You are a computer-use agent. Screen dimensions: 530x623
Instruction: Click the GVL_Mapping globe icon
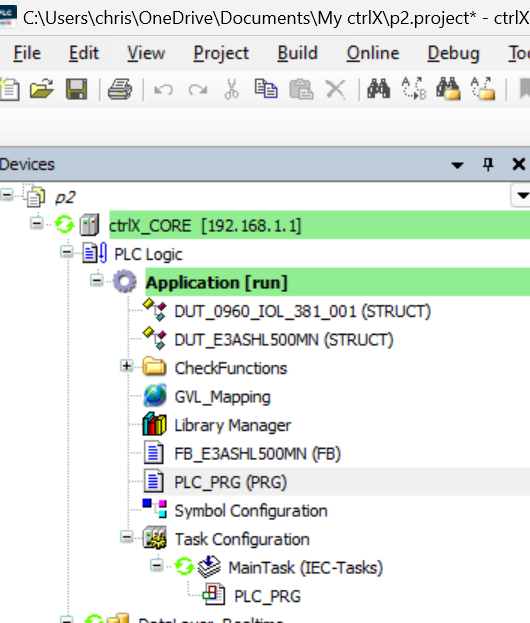(x=155, y=396)
